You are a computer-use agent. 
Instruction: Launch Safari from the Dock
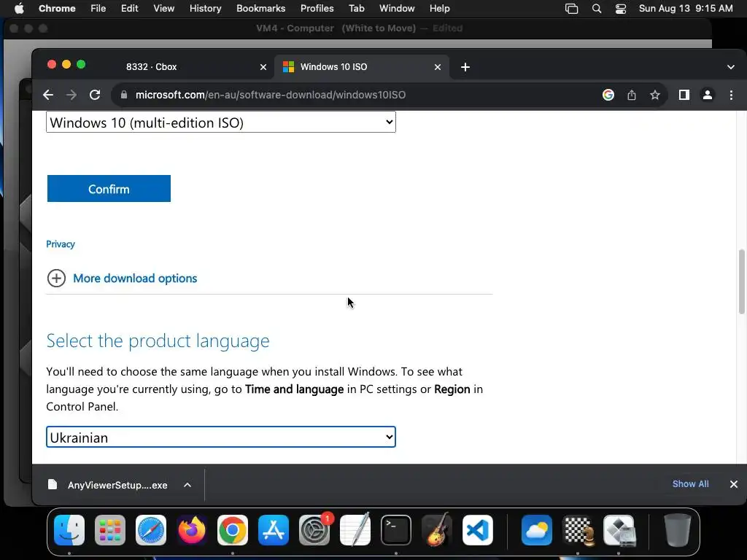151,529
